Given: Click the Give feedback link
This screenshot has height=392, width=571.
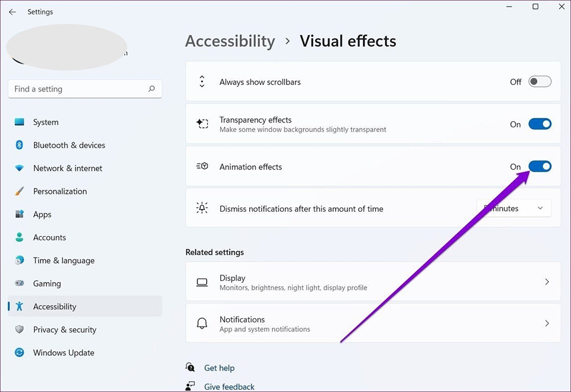Looking at the screenshot, I should (x=229, y=387).
